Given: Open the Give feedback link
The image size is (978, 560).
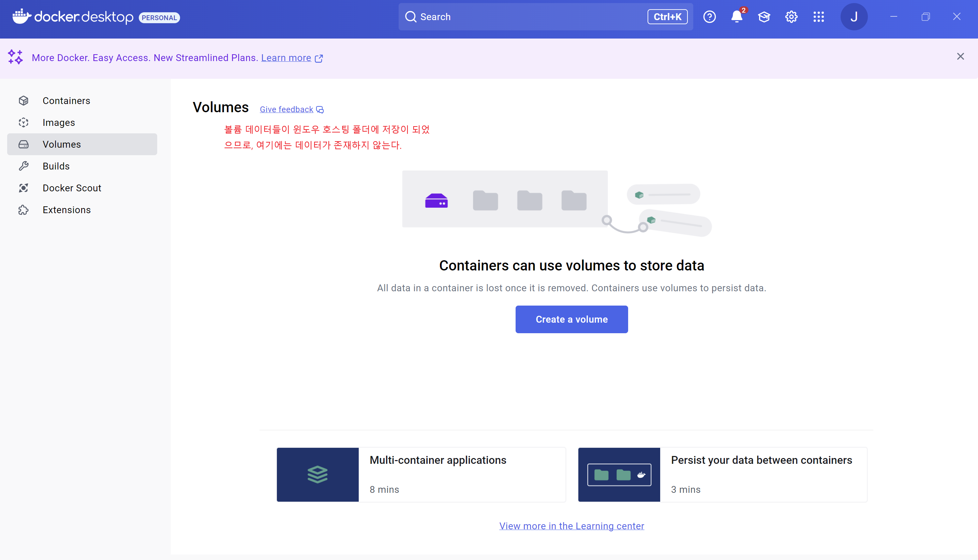Looking at the screenshot, I should click(286, 109).
